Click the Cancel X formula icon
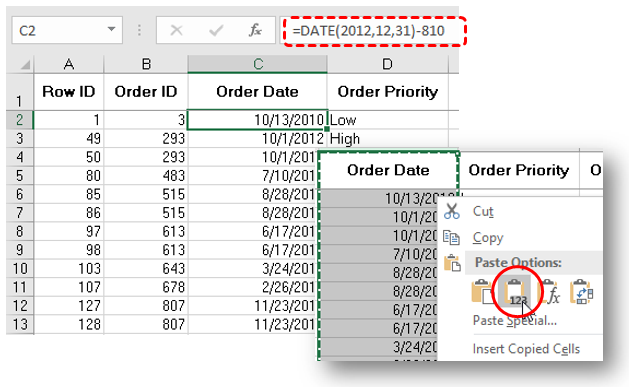Viewport: 629px width, 387px height. click(177, 30)
